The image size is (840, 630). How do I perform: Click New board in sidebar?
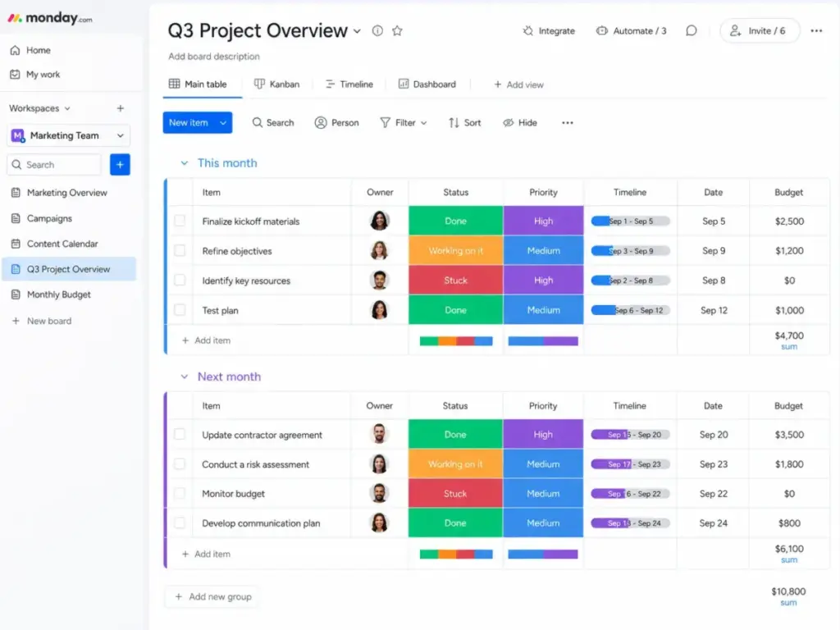(x=42, y=321)
